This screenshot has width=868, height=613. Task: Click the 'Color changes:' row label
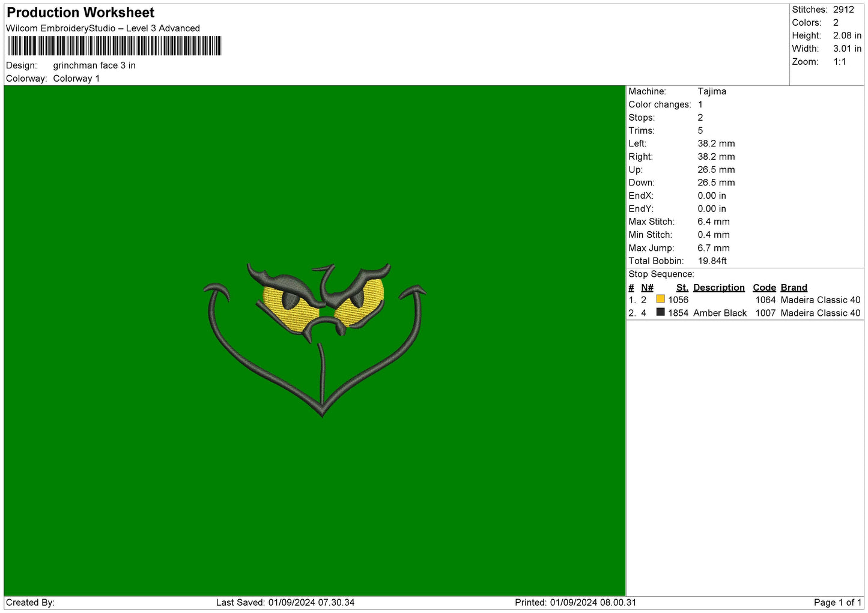660,104
